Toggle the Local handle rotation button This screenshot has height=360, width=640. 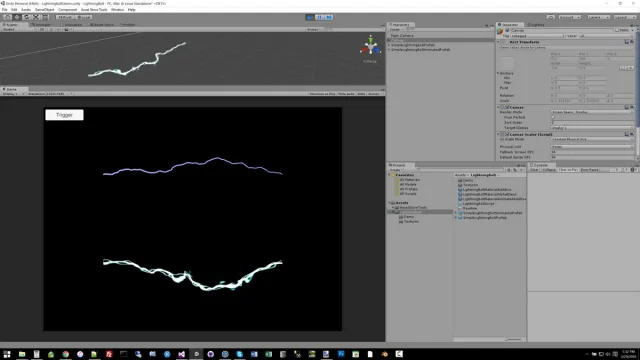pyautogui.click(x=84, y=17)
